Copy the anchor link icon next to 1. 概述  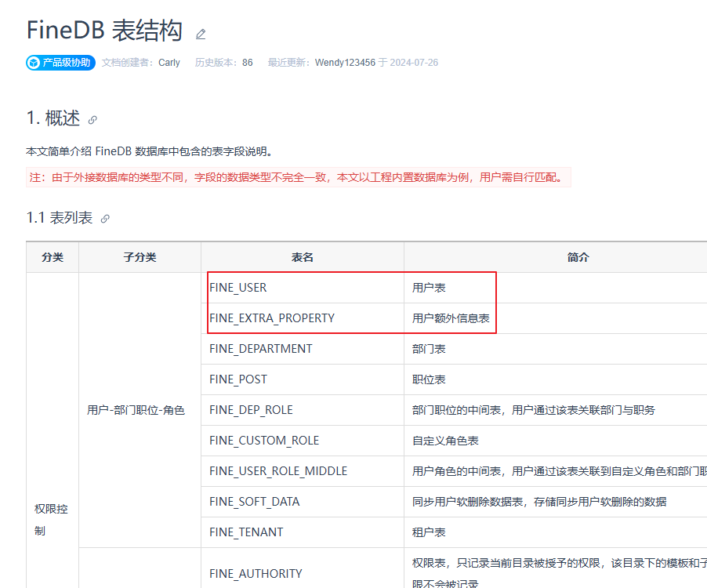click(92, 120)
